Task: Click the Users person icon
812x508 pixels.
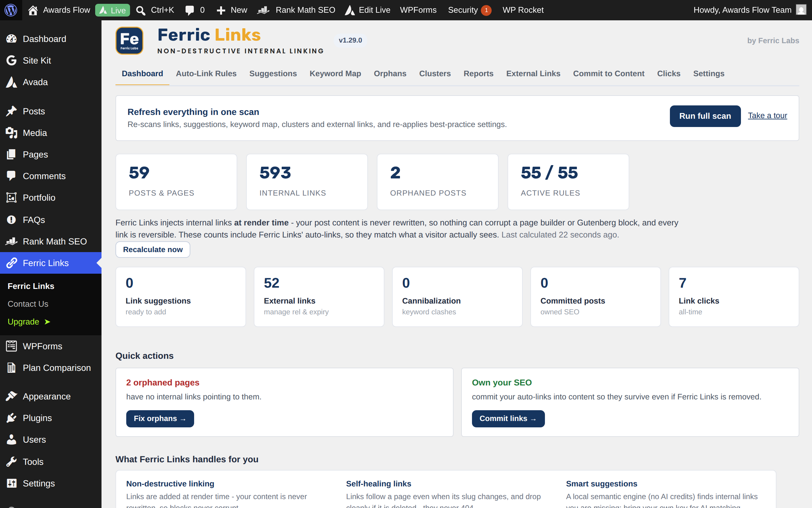Action: coord(11,439)
